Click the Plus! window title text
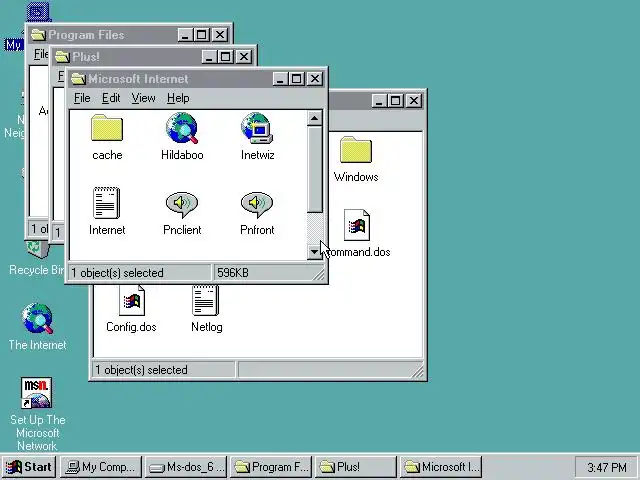640x480 pixels. pos(86,57)
